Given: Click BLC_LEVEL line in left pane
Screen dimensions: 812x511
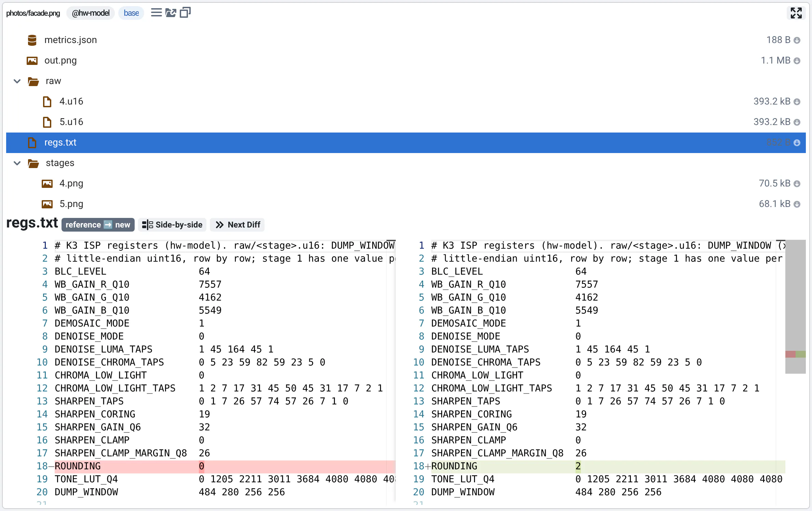Looking at the screenshot, I should [x=133, y=272].
